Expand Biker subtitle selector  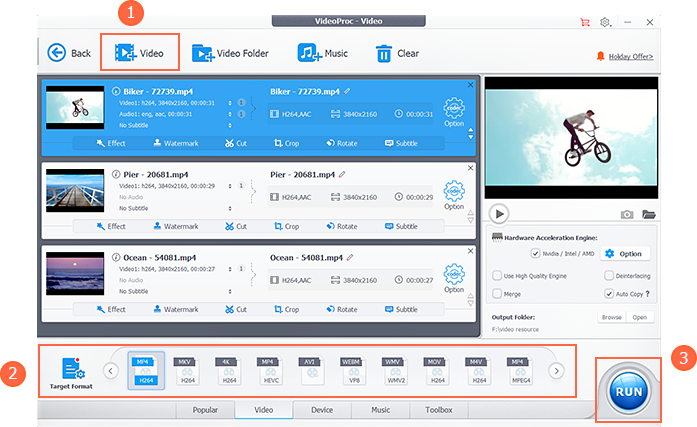[x=230, y=125]
